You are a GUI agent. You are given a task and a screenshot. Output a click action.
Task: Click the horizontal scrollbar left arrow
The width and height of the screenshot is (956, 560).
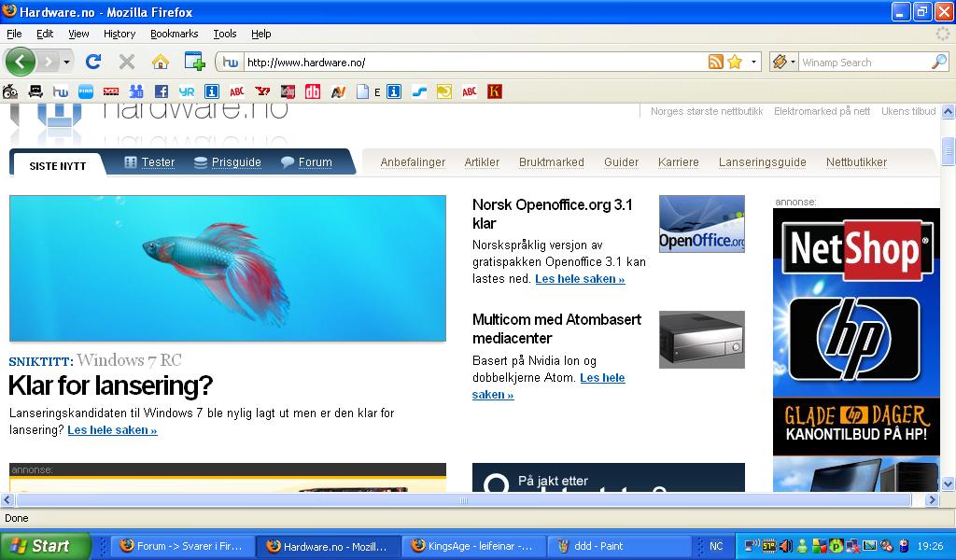tap(7, 500)
